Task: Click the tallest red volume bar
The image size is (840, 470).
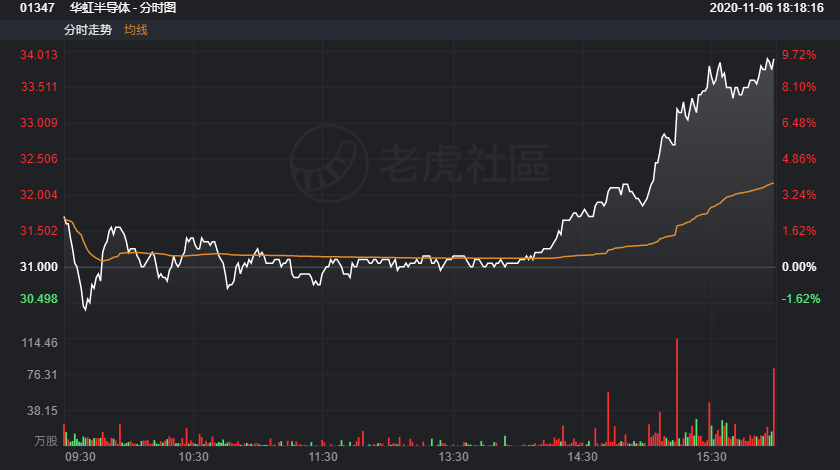Action: click(677, 392)
